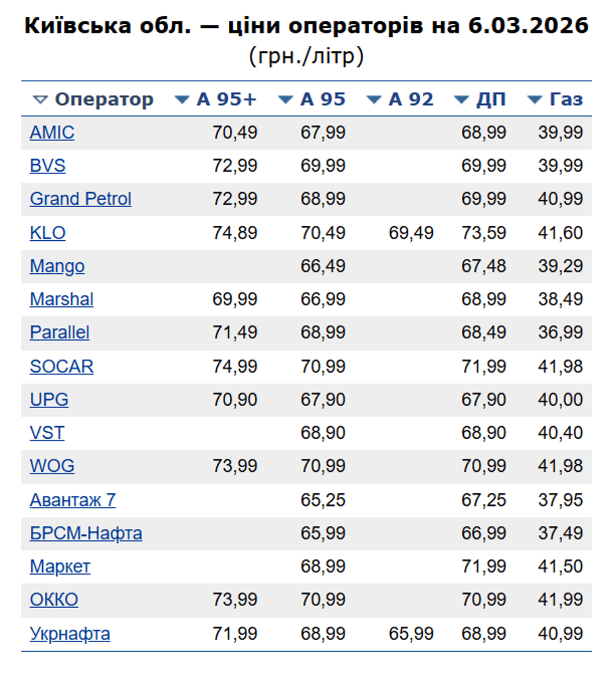Click sort triangle next to A 95

click(286, 100)
